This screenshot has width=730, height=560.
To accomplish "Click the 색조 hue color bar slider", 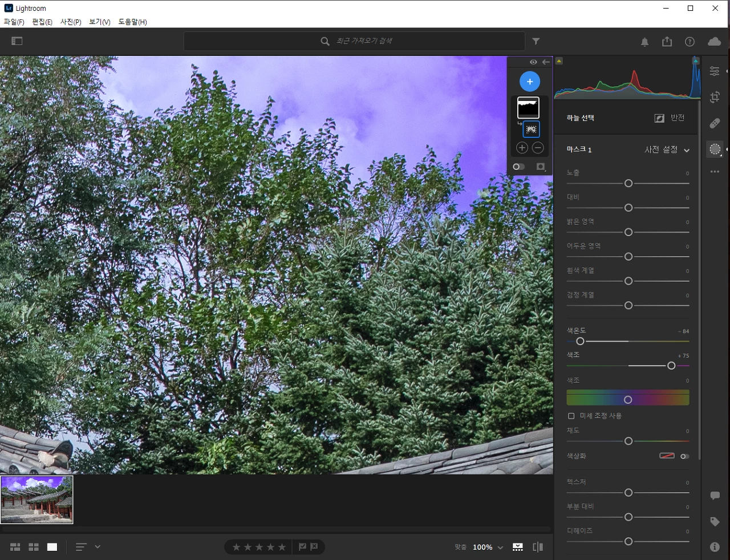I will tap(628, 397).
